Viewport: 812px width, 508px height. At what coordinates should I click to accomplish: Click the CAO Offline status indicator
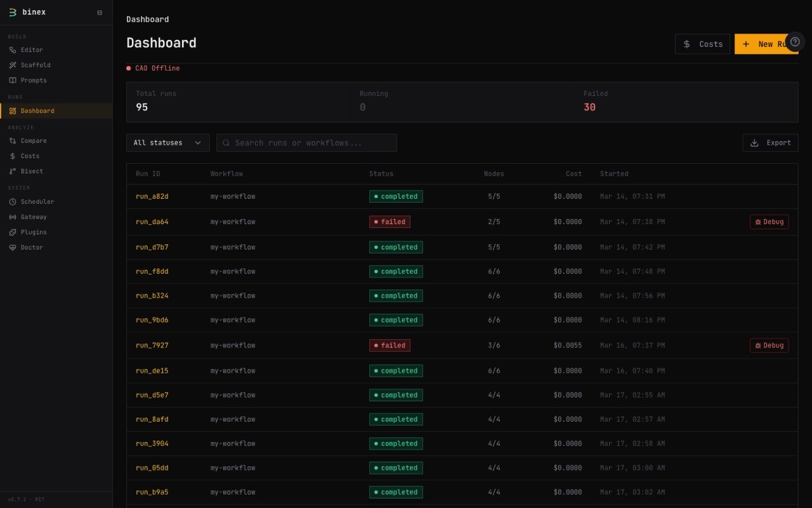click(153, 68)
